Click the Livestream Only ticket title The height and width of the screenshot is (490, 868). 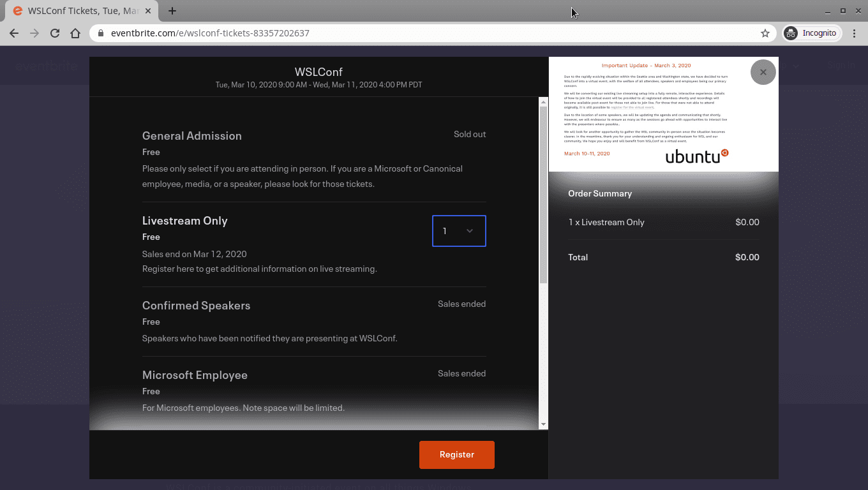click(x=185, y=221)
